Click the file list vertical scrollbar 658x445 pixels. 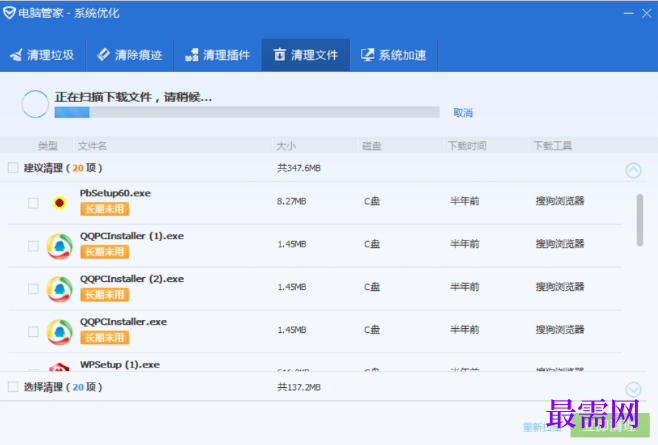pyautogui.click(x=640, y=220)
